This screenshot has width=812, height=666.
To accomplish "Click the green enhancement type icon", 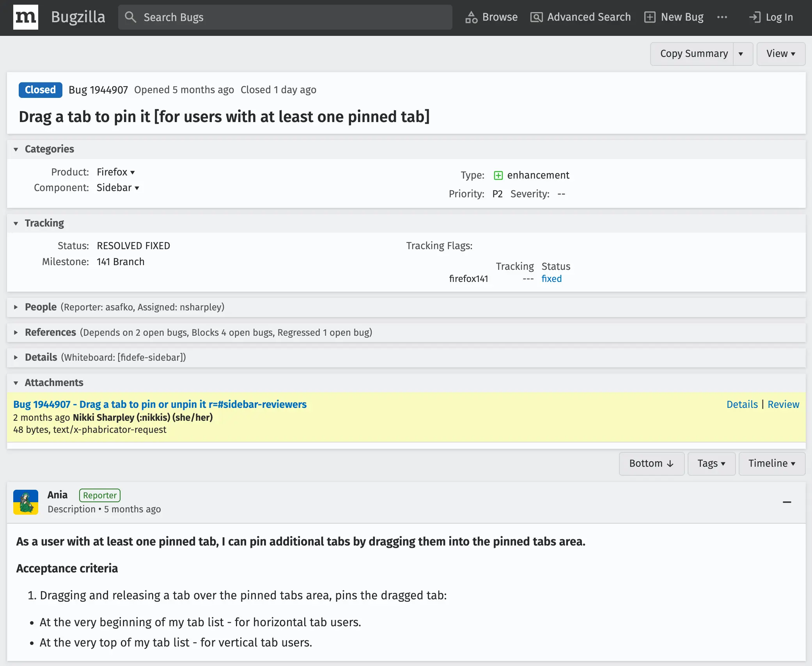I will (498, 175).
